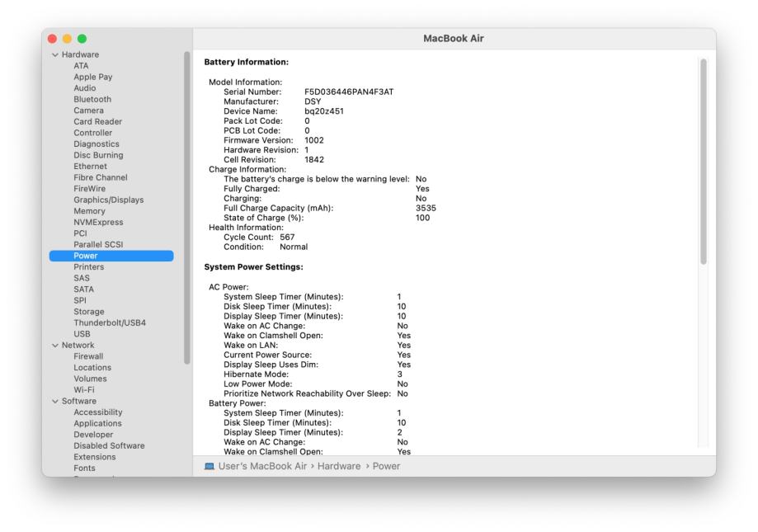Show Memory information
758x532 pixels.
(89, 211)
